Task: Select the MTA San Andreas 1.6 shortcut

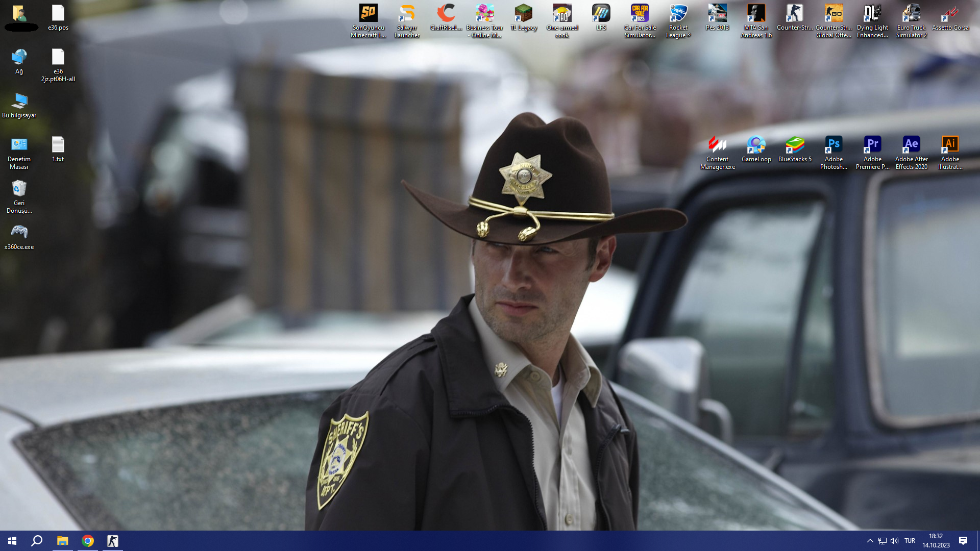Action: (x=756, y=21)
